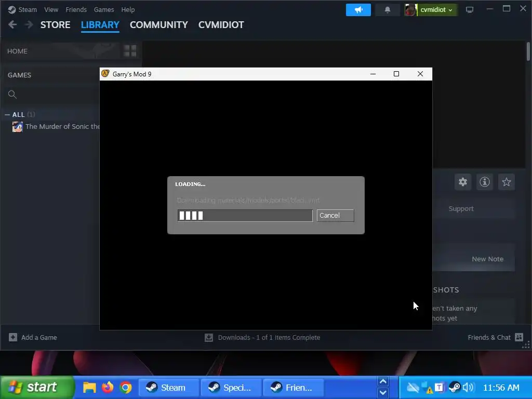The image size is (532, 399).
Task: Click the Steam library vertical scrollbar
Action: pyautogui.click(x=528, y=51)
